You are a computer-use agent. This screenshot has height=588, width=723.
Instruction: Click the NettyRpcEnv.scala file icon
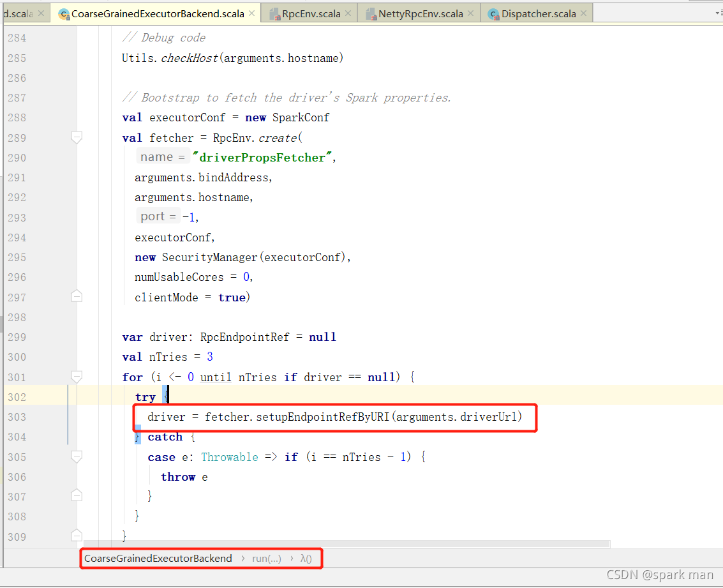pyautogui.click(x=371, y=14)
